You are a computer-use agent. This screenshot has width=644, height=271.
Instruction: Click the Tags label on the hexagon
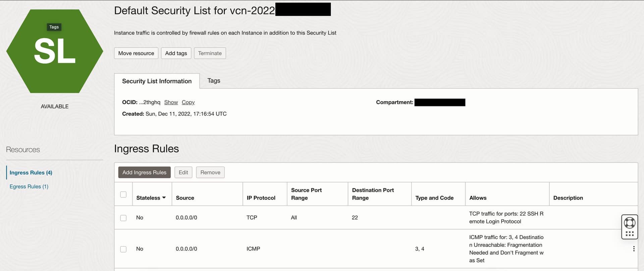(54, 27)
